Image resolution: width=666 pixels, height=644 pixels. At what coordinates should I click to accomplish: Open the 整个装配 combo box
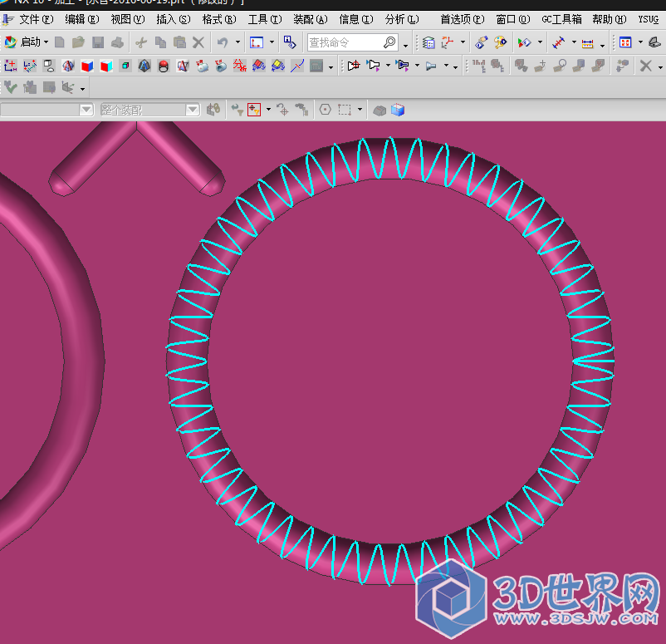150,110
